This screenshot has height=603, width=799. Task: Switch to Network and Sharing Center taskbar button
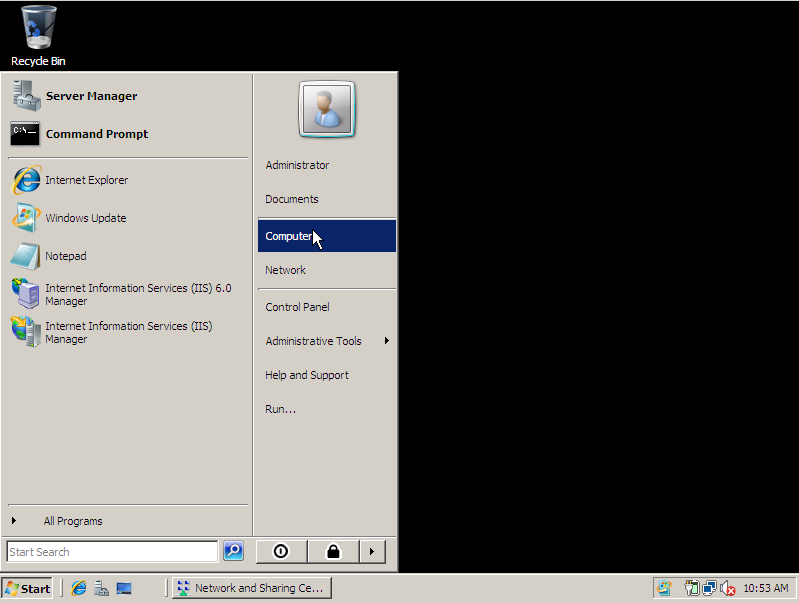(252, 588)
